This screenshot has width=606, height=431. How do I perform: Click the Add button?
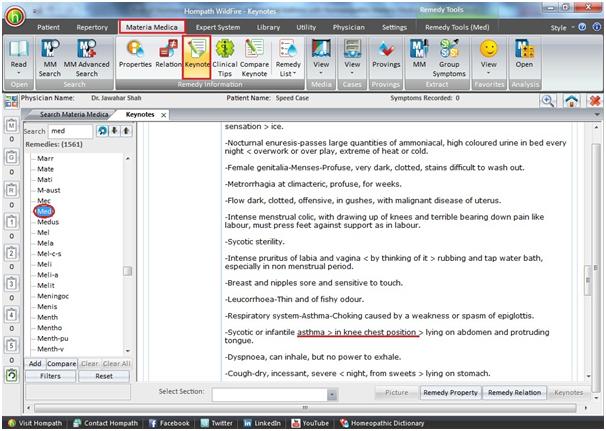[35, 364]
